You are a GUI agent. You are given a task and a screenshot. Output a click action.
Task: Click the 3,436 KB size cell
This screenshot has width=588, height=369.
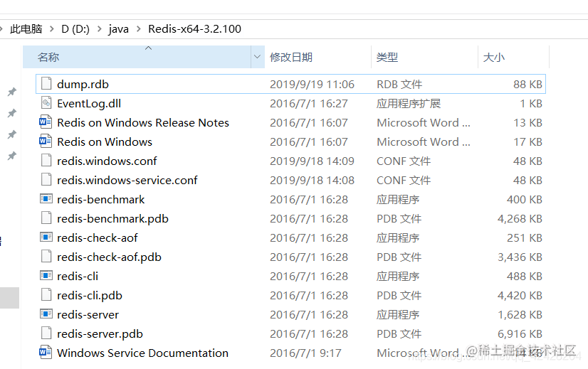[x=520, y=257]
